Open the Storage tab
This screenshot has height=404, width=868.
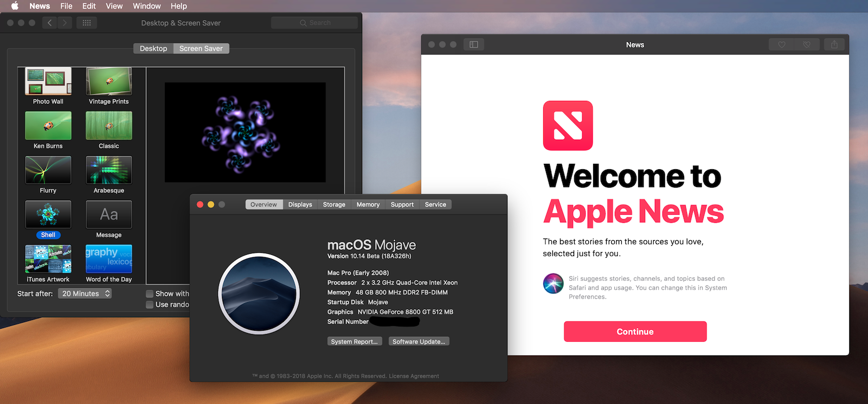334,204
